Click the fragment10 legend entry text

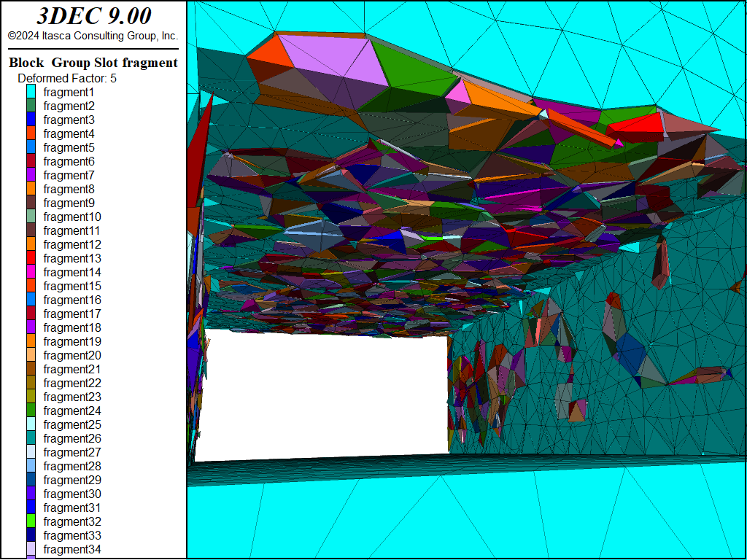click(71, 217)
